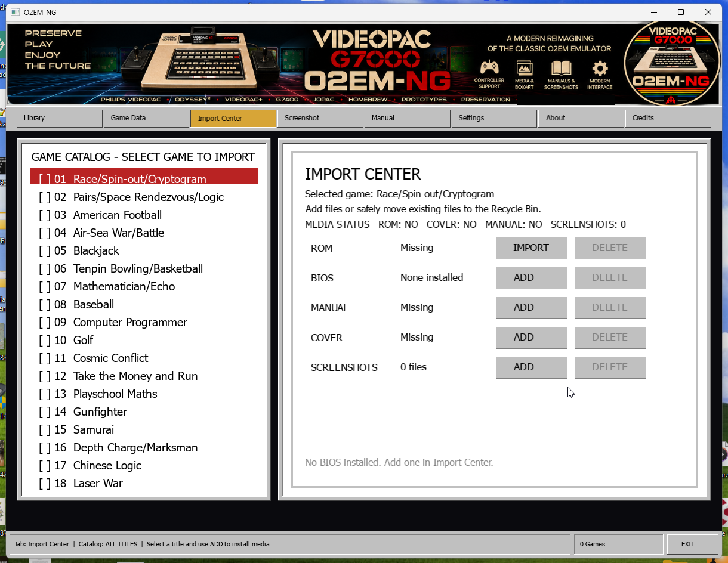Click the MEDIA STATUS line
Viewport: 728px width, 563px height.
coord(465,224)
